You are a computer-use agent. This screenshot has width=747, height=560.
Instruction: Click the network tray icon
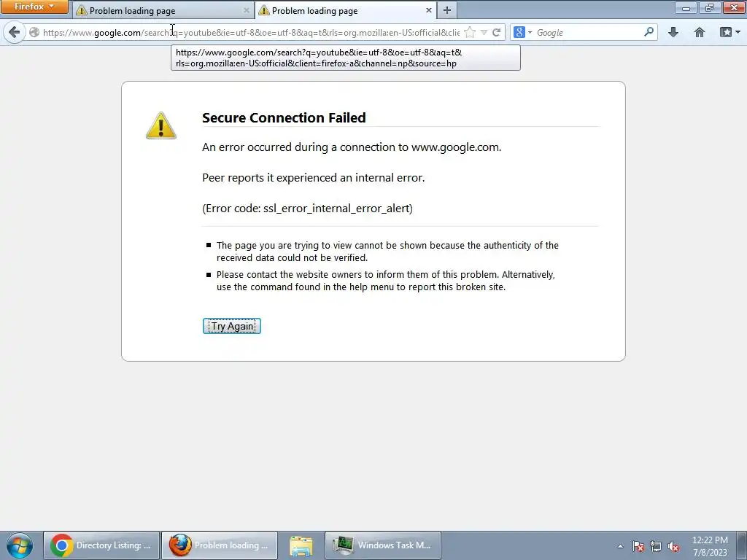656,546
